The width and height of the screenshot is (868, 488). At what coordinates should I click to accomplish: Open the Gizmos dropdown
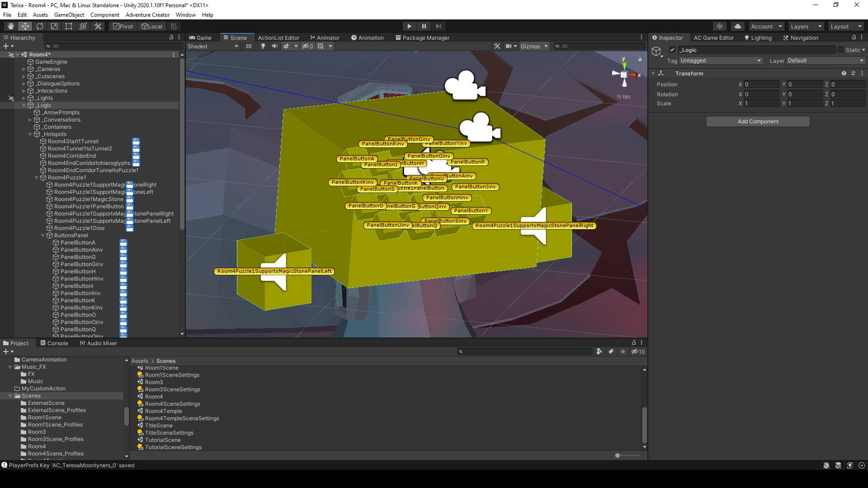[534, 46]
